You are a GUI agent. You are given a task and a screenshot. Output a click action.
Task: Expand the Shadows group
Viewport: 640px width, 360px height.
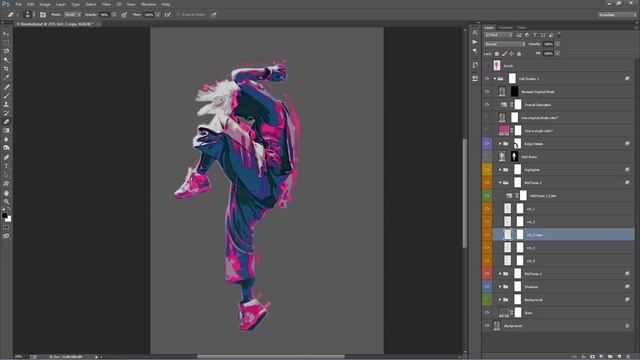pyautogui.click(x=500, y=287)
